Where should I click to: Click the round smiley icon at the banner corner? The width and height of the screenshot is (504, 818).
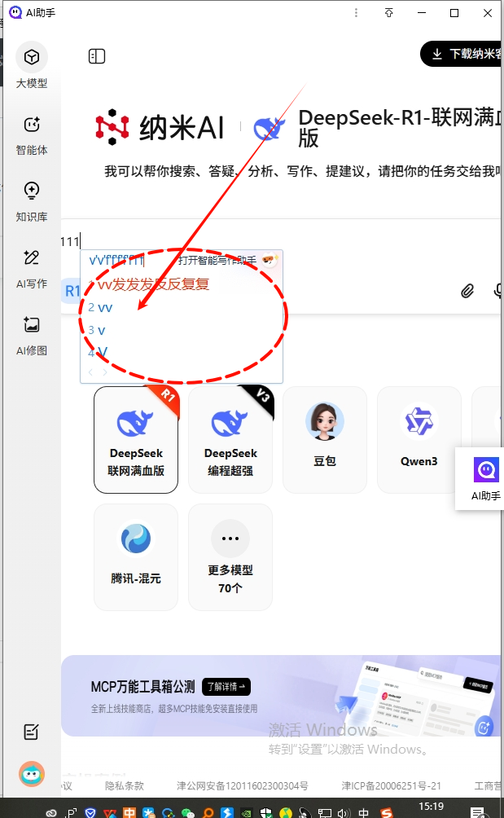coord(483,727)
